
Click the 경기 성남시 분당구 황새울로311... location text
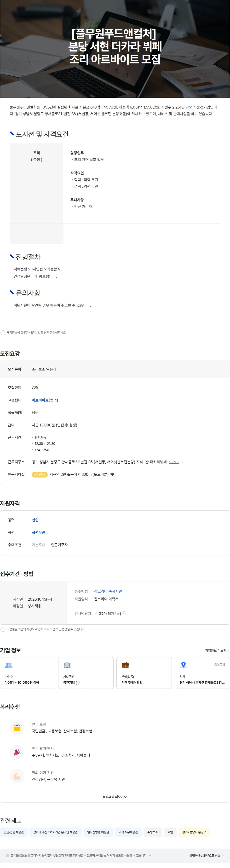[x=202, y=682]
